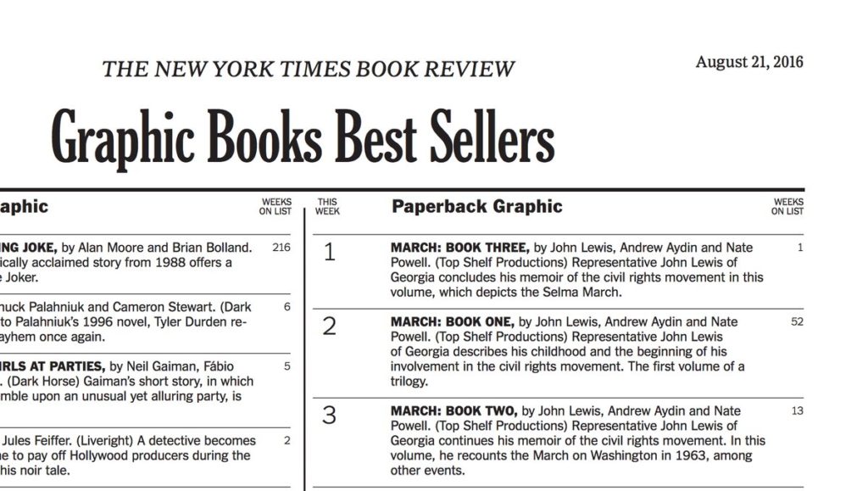Click Weeks On List header in left column

(275, 207)
